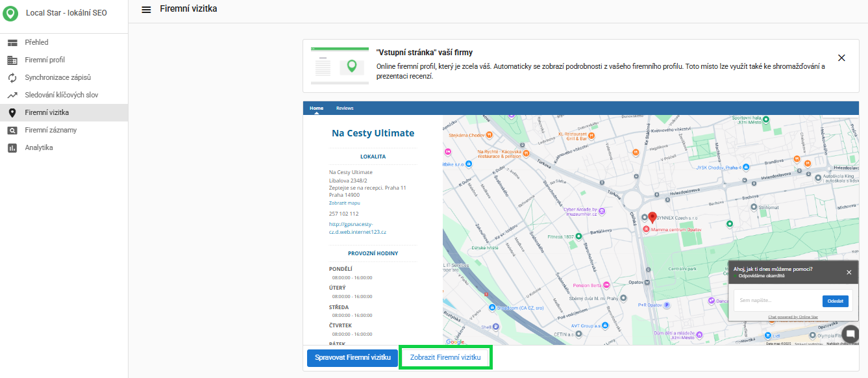Screen dimensions: 868x378
Task: Click the Firemní profil building icon
Action: pos(12,60)
